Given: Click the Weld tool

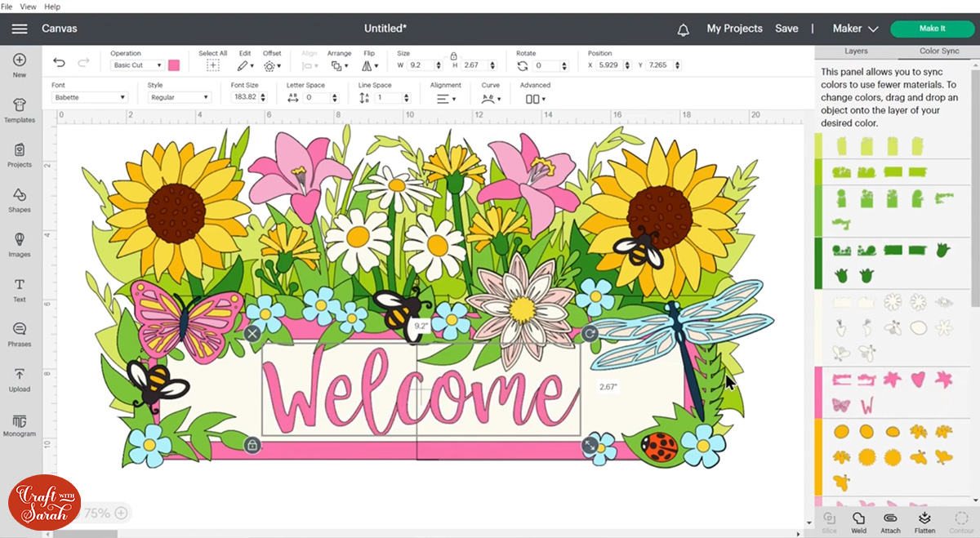Looking at the screenshot, I should (858, 522).
